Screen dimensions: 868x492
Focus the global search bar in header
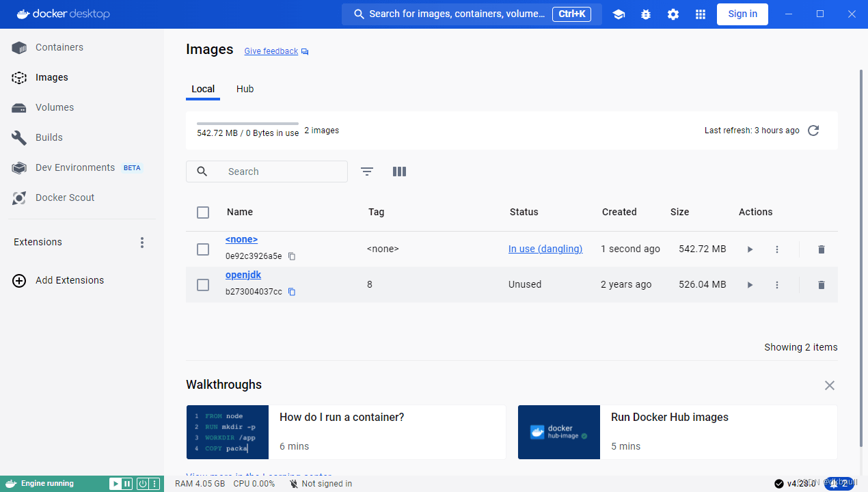pyautogui.click(x=472, y=14)
